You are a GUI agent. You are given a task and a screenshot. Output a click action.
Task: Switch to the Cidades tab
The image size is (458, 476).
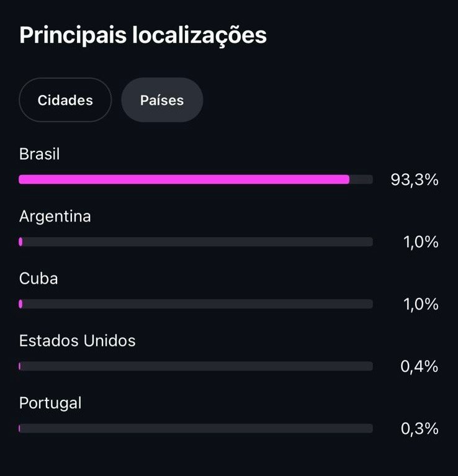(65, 100)
